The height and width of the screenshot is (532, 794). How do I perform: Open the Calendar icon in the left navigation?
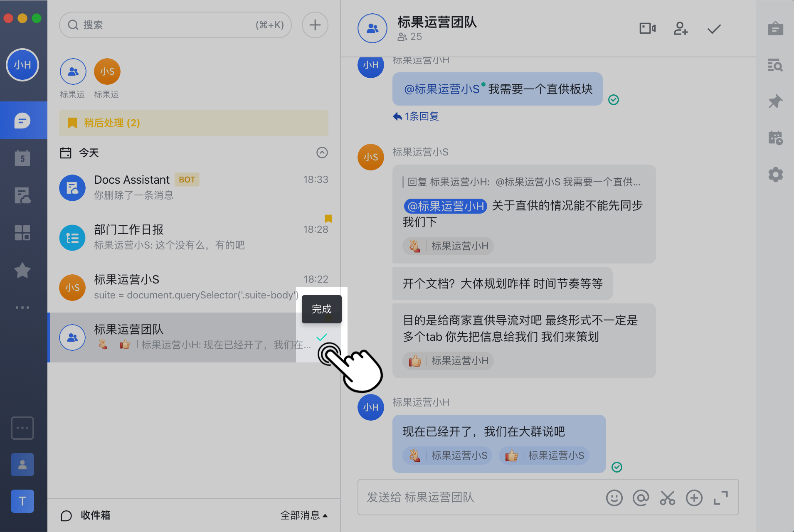[x=22, y=158]
